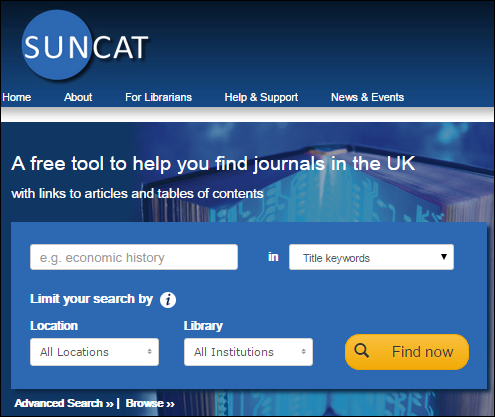Click the Location label
Screen dimensions: 495x417
tap(54, 326)
